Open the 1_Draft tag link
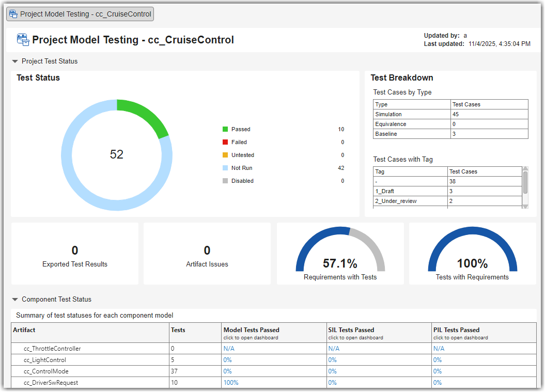The width and height of the screenshot is (545, 392). click(x=384, y=191)
